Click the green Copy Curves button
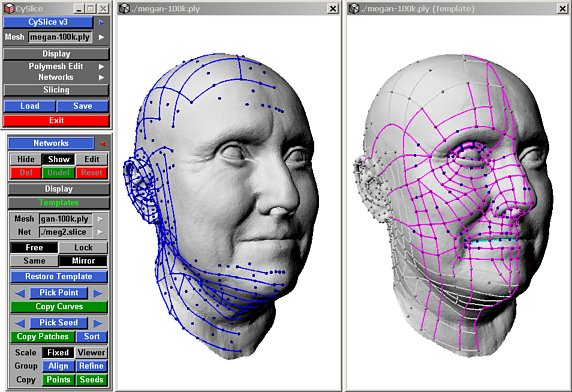572x392 pixels. click(x=59, y=307)
